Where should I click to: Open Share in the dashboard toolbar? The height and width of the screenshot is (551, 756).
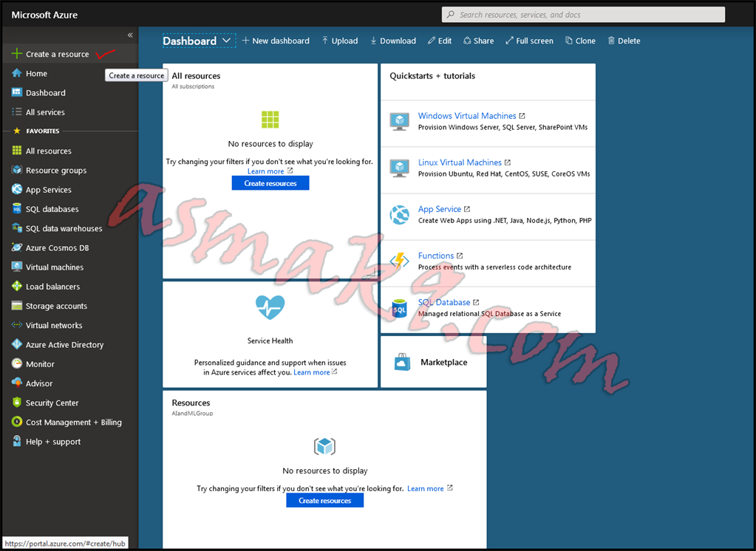pyautogui.click(x=479, y=41)
